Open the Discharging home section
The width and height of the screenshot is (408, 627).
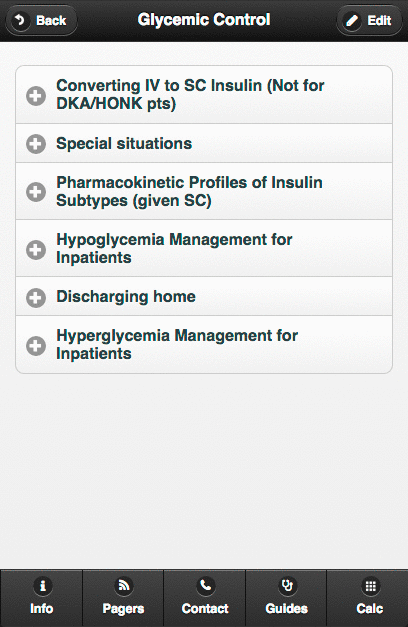coord(204,296)
